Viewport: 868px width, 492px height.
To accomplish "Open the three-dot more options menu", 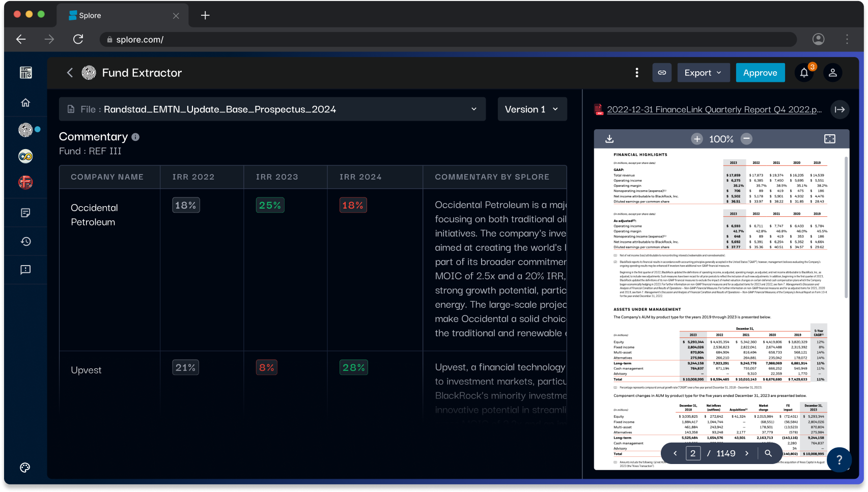I will (637, 73).
